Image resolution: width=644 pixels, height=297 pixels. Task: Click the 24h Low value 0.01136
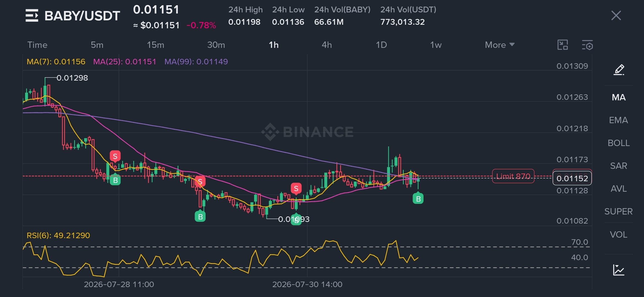click(x=288, y=22)
